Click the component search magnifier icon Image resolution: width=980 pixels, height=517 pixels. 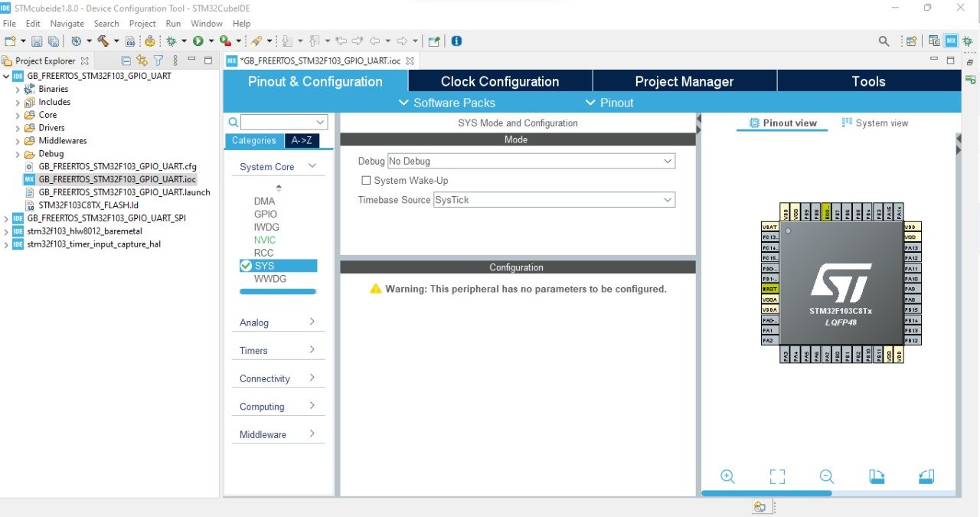point(234,123)
